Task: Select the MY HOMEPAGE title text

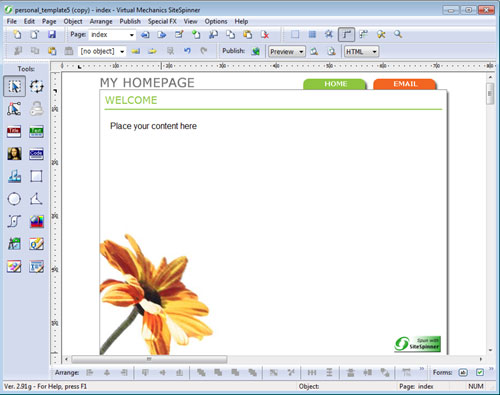Action: 147,83
